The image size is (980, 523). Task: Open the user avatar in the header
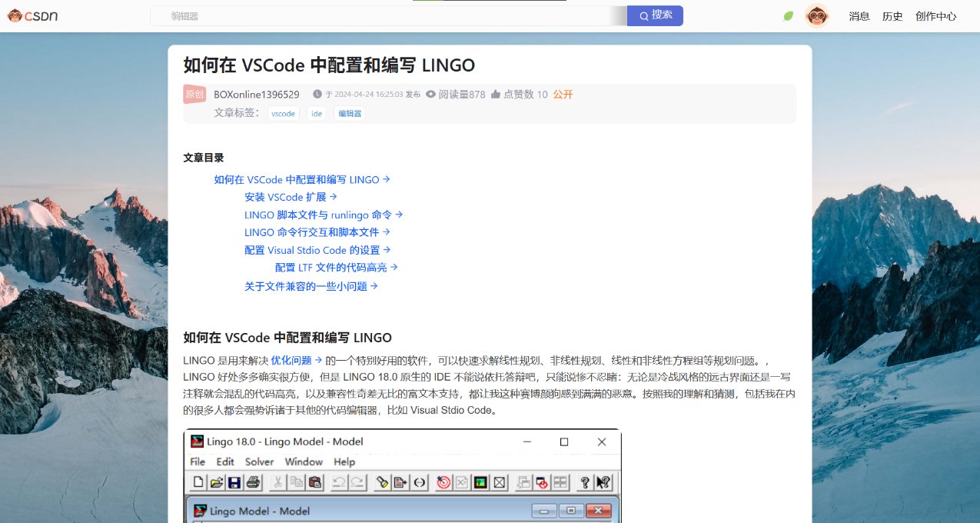(x=816, y=15)
